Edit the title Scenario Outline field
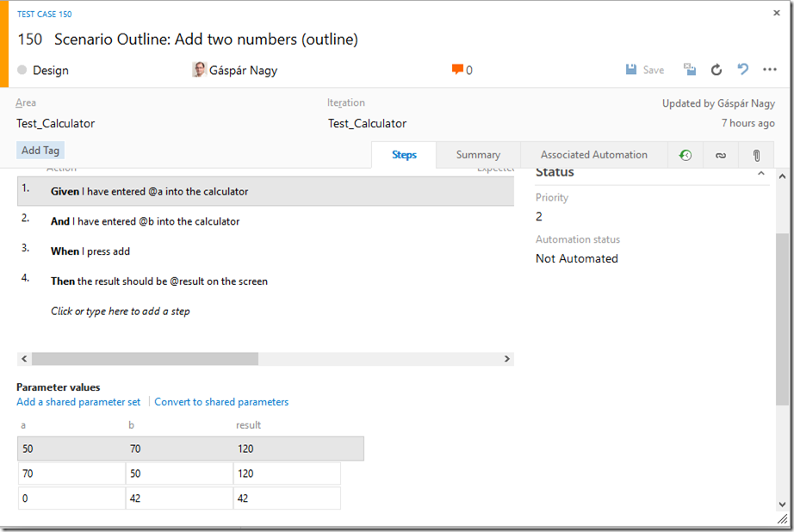 (x=206, y=40)
